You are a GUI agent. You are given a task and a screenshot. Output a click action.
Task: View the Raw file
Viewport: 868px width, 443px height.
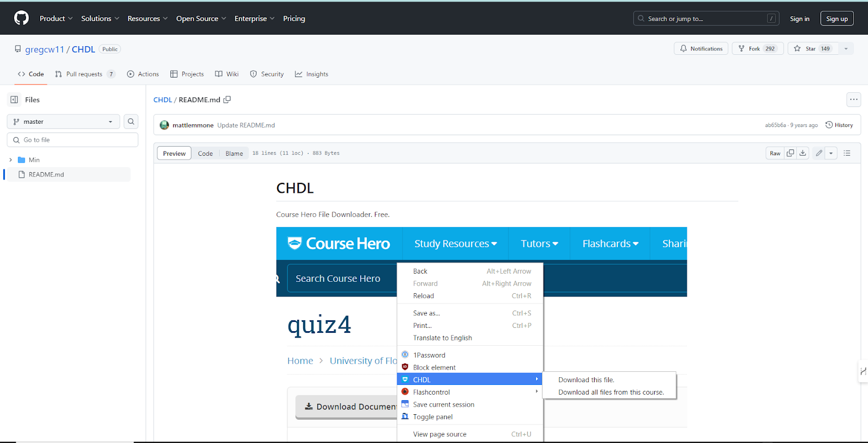click(x=775, y=153)
